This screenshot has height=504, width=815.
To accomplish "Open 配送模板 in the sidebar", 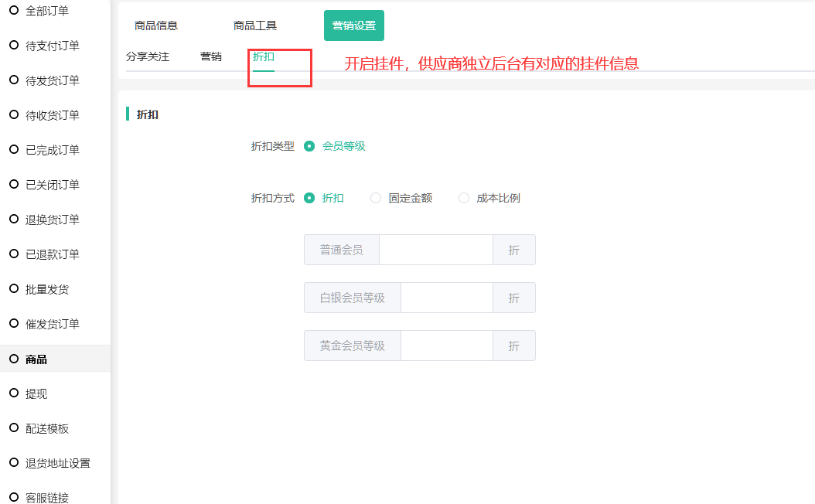I will pos(46,428).
